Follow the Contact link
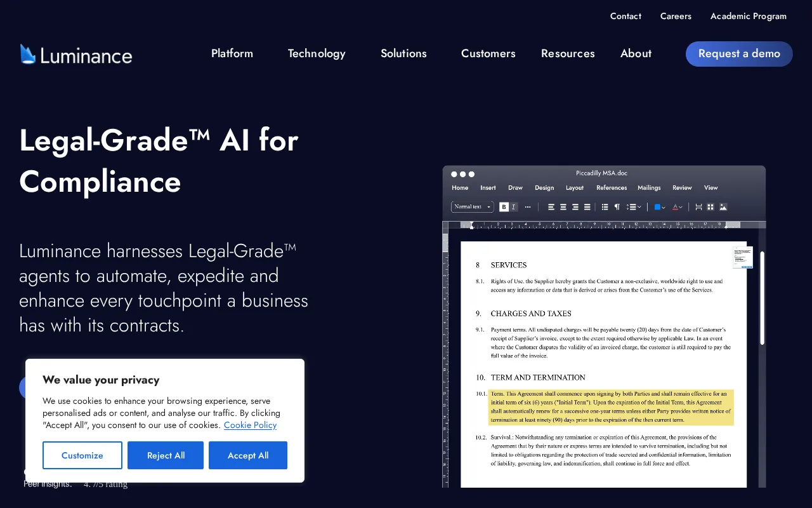812x508 pixels. pyautogui.click(x=625, y=17)
